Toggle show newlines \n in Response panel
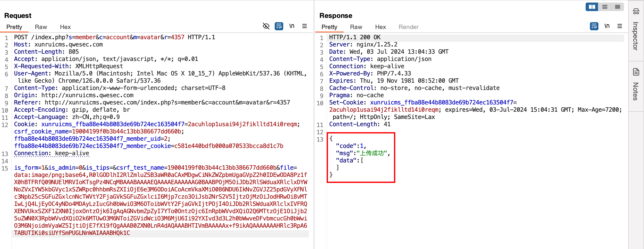 607,26
